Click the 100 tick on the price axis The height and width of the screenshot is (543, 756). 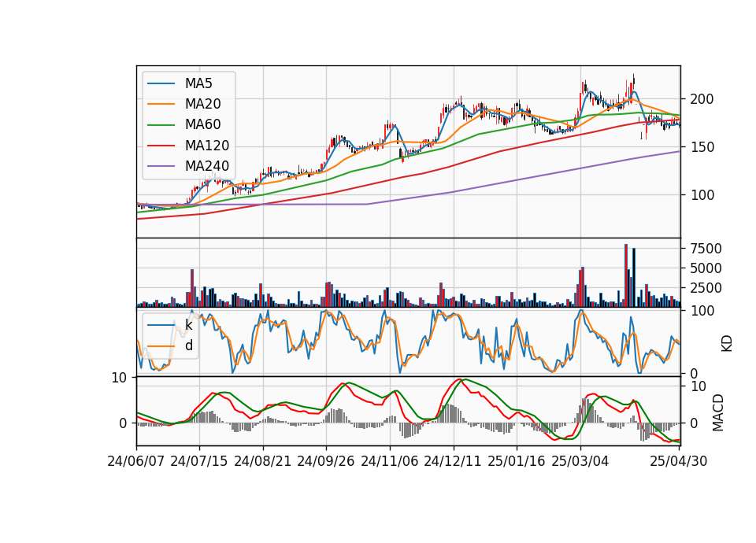point(702,196)
